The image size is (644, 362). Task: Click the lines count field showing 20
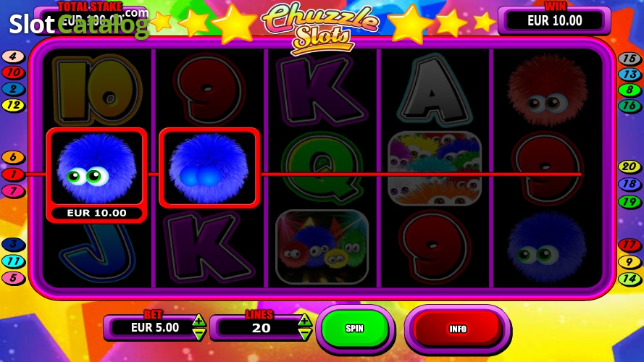[x=259, y=328]
